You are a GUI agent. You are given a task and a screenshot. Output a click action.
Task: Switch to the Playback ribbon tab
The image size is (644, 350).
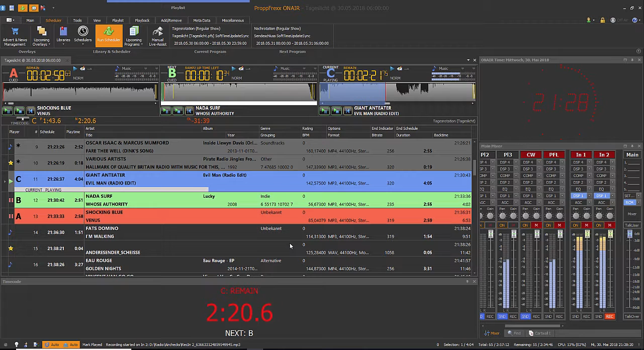142,21
